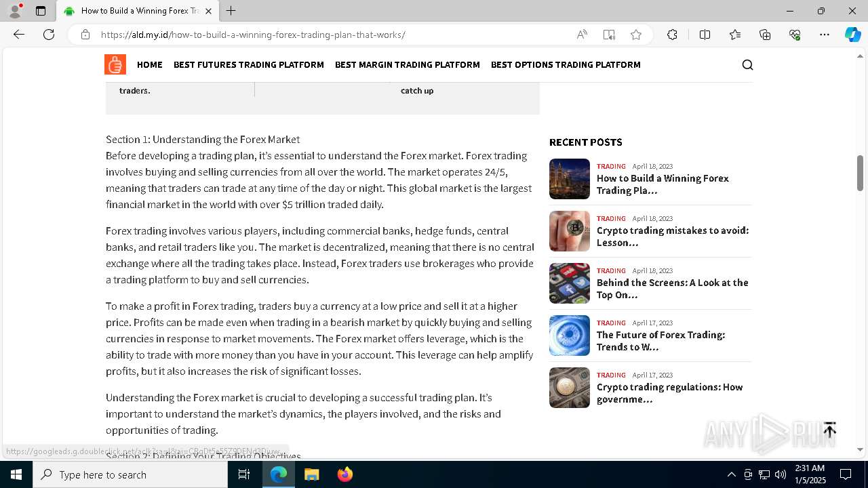Click RECENT POSTS sidebar heading
Image resolution: width=868 pixels, height=488 pixels.
(586, 142)
